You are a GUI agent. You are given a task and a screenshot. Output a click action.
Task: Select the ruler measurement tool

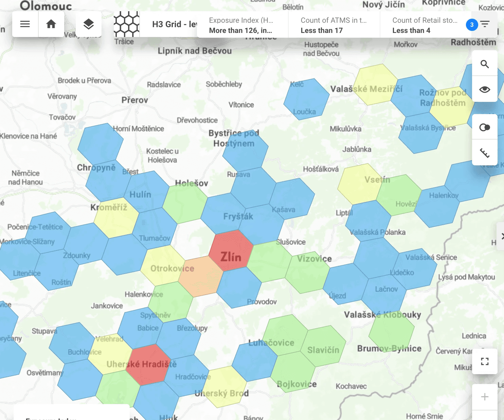tap(485, 153)
